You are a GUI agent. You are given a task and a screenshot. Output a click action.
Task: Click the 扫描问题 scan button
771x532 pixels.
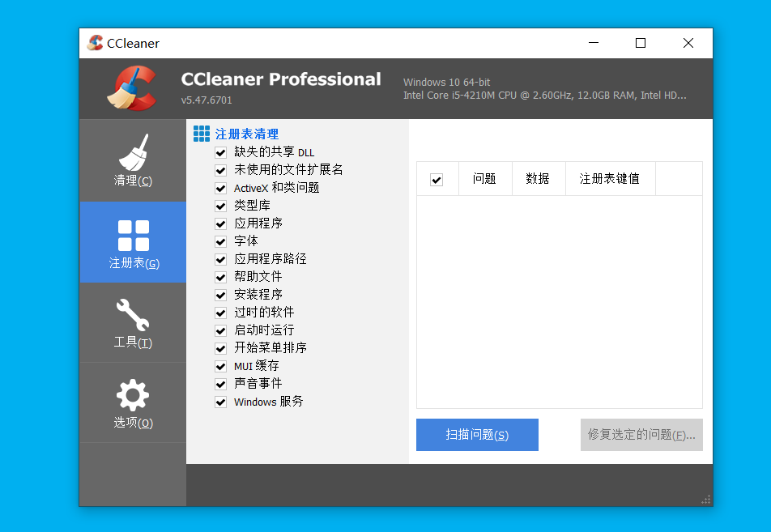477,435
